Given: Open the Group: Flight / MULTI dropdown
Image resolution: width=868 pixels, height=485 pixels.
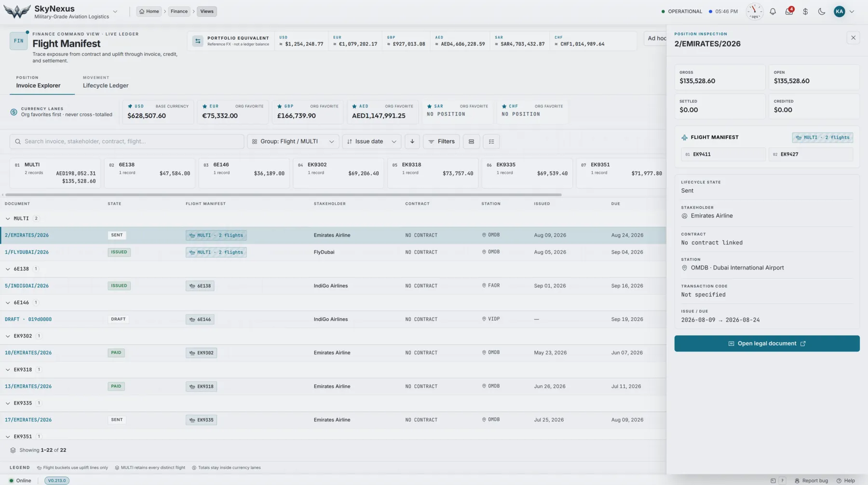Looking at the screenshot, I should [293, 142].
